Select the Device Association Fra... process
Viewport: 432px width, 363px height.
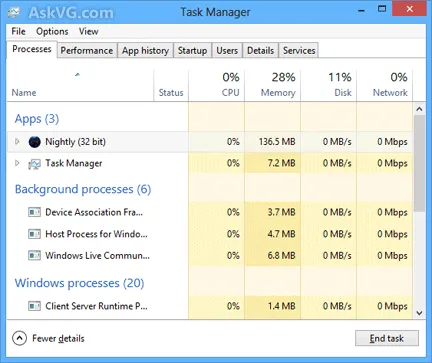point(94,212)
